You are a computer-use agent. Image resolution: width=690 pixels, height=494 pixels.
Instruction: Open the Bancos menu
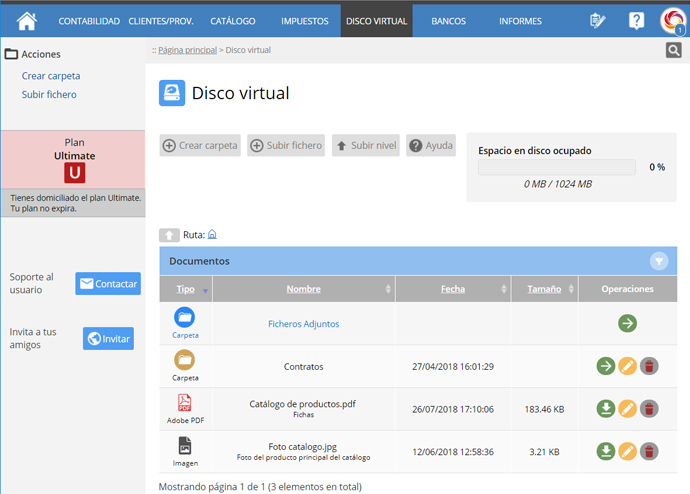(x=448, y=21)
